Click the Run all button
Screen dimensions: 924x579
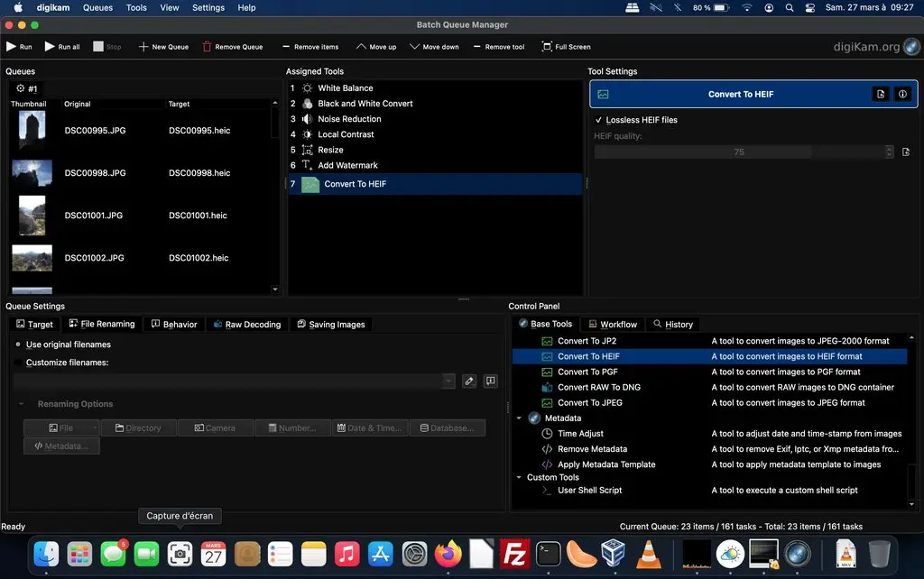[x=61, y=46]
